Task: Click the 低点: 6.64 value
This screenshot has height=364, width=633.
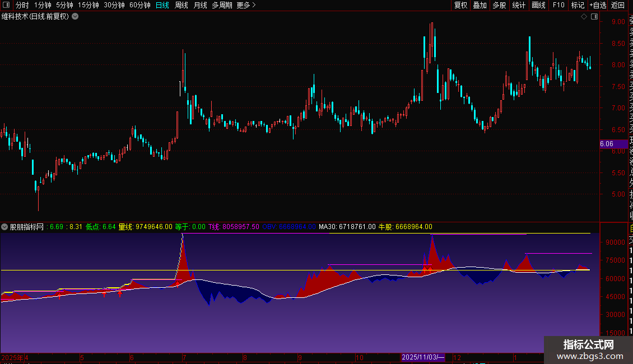Action: pyautogui.click(x=100, y=227)
